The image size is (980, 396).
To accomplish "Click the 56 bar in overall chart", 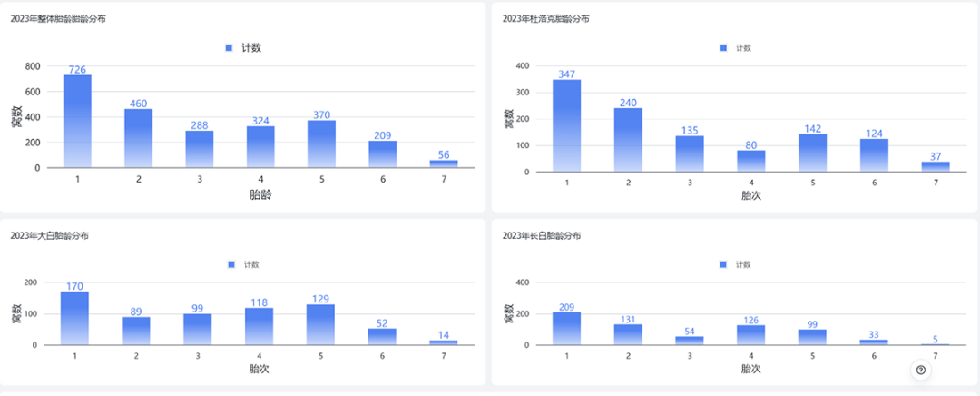I will (444, 163).
